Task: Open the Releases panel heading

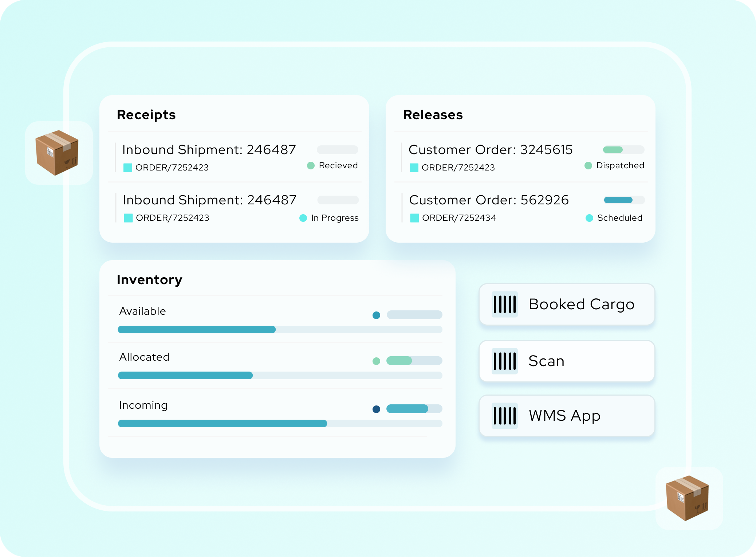Action: pos(433,115)
